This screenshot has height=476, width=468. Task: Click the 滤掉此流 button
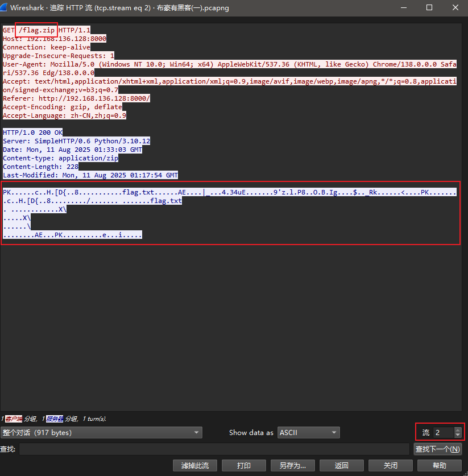(x=195, y=465)
